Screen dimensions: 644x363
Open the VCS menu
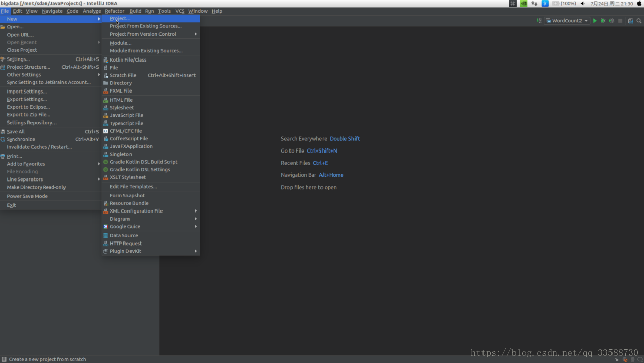click(180, 11)
